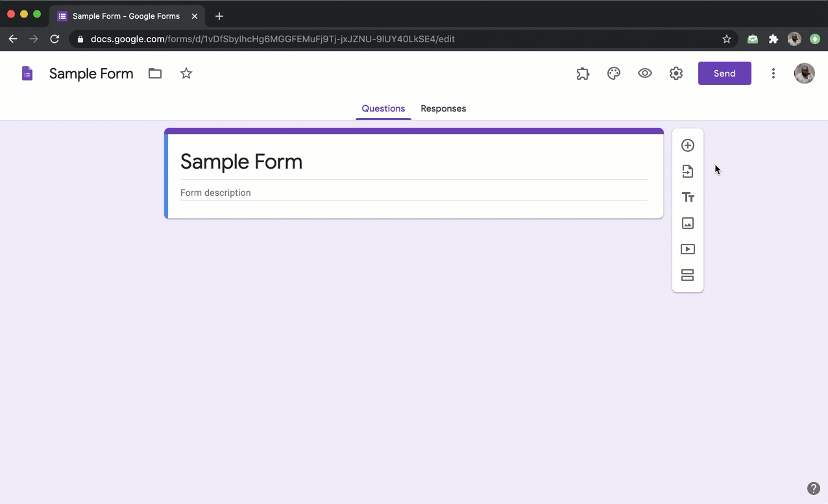The height and width of the screenshot is (504, 828).
Task: Open the Move to folder picker
Action: coord(155,73)
